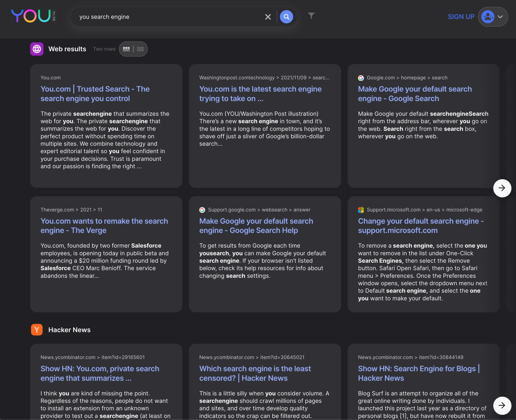Click the Microsoft favicon on the Edge result
The width and height of the screenshot is (516, 420).
tap(361, 210)
